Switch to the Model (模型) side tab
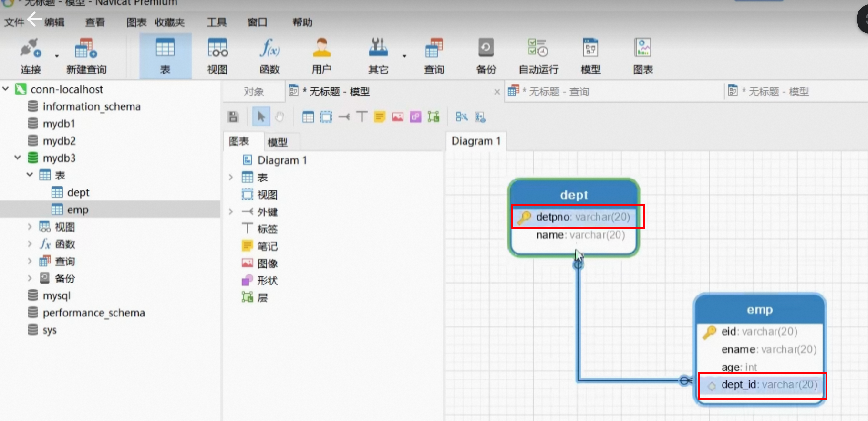This screenshot has width=868, height=421. (278, 142)
